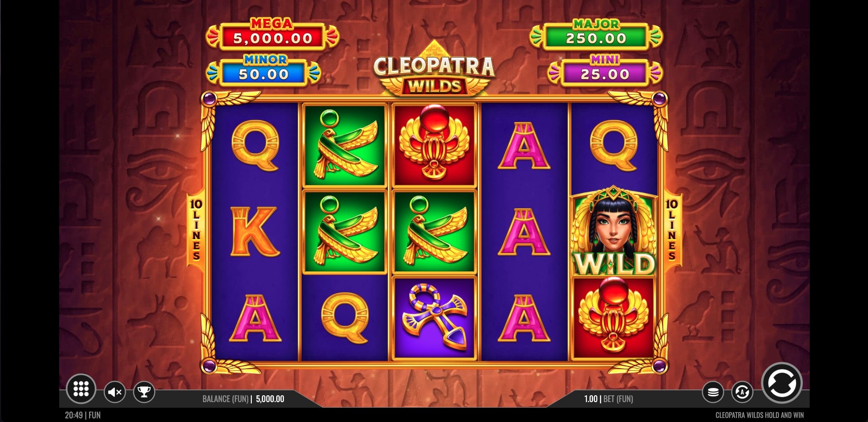The image size is (868, 422).
Task: Click the 1.00 BET (FUN) display
Action: 609,399
